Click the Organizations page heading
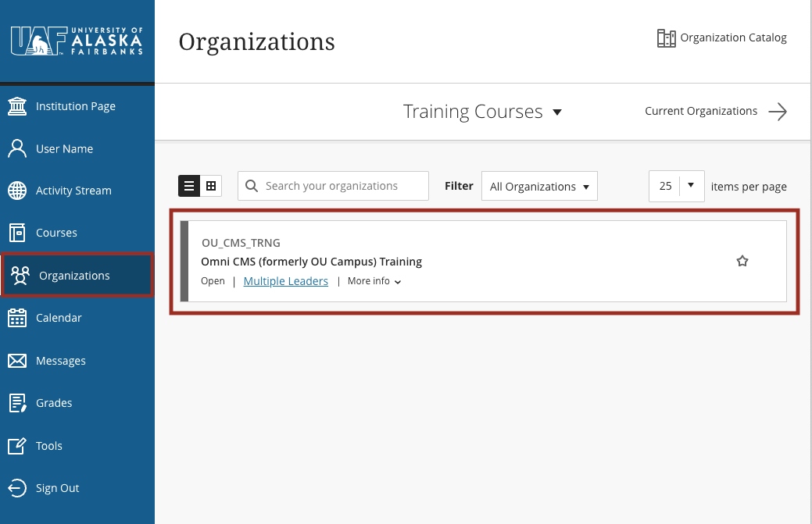 pos(257,42)
